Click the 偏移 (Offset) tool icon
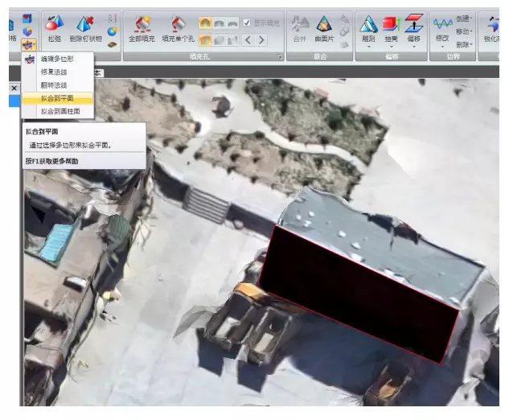Screen dimensions: 505x420 click(414, 26)
